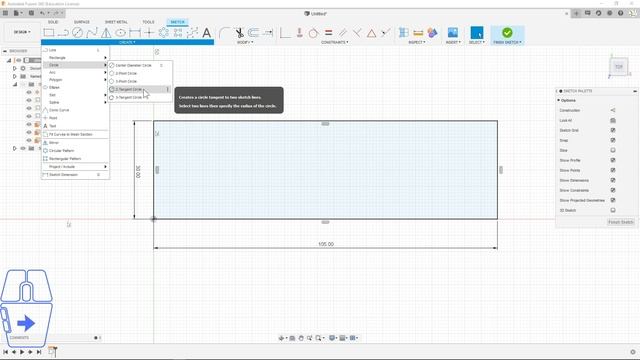Click the Select tool icon

477,33
